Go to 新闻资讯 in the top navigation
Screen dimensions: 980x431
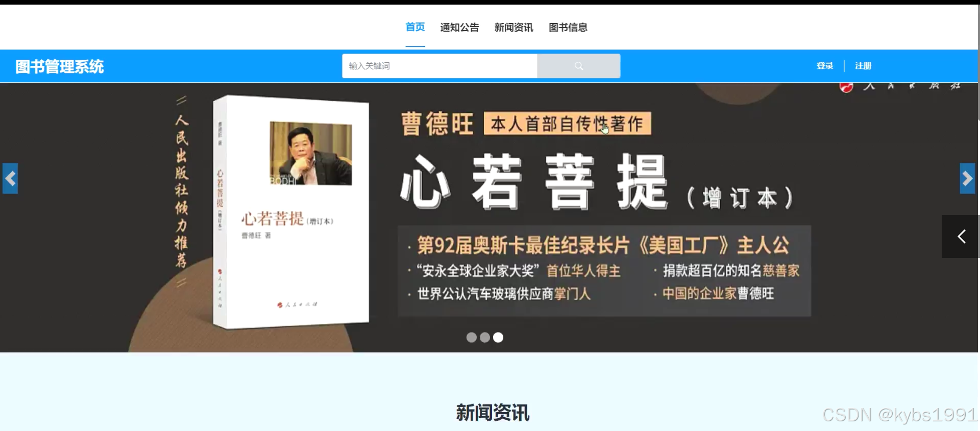[513, 28]
